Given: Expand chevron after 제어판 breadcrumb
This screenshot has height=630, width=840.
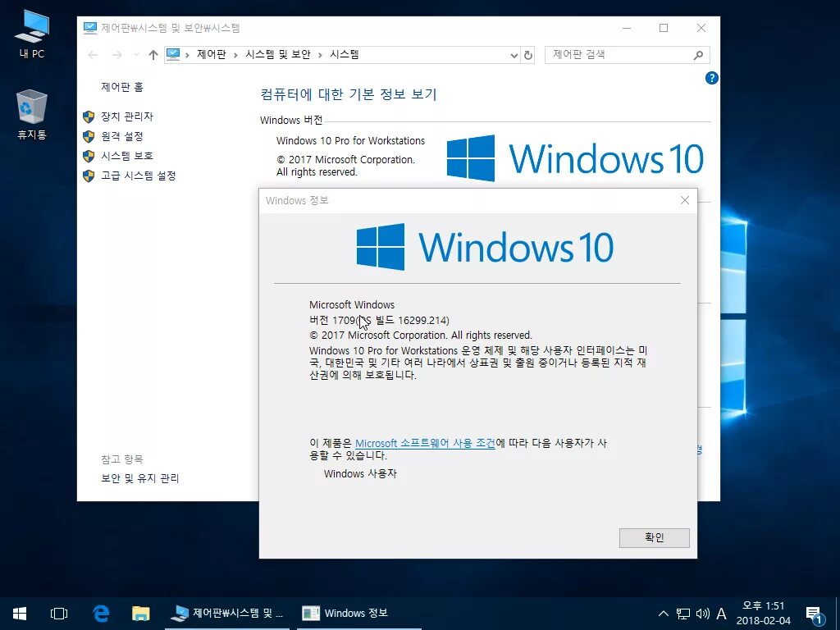Looking at the screenshot, I should click(x=235, y=55).
